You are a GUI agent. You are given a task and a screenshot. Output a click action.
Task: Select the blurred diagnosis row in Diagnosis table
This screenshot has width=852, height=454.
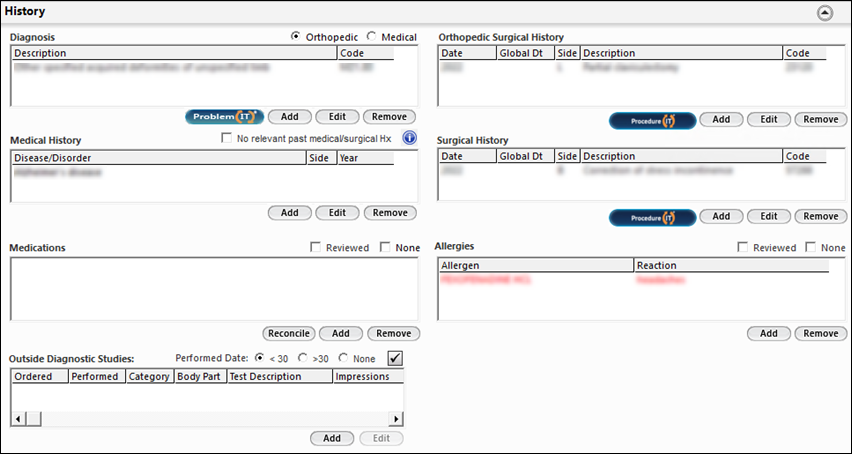click(x=202, y=68)
